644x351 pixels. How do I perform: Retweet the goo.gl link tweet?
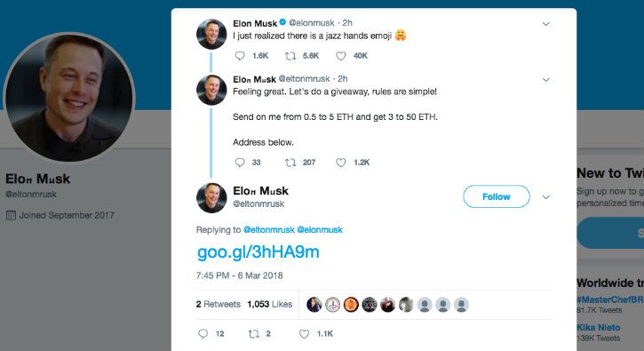(x=253, y=334)
